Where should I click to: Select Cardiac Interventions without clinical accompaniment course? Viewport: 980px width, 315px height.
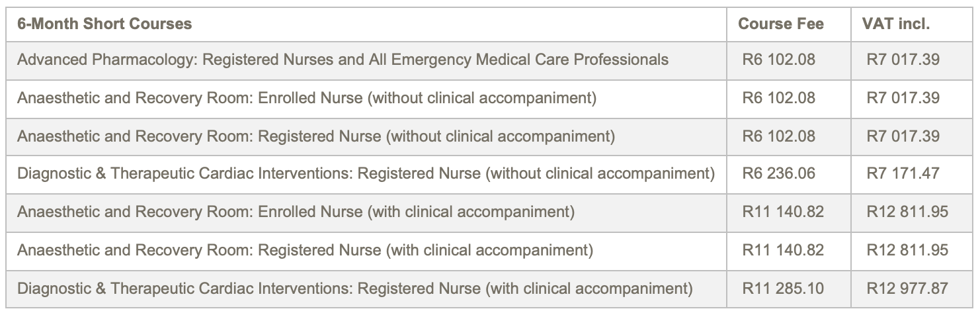pos(366,174)
